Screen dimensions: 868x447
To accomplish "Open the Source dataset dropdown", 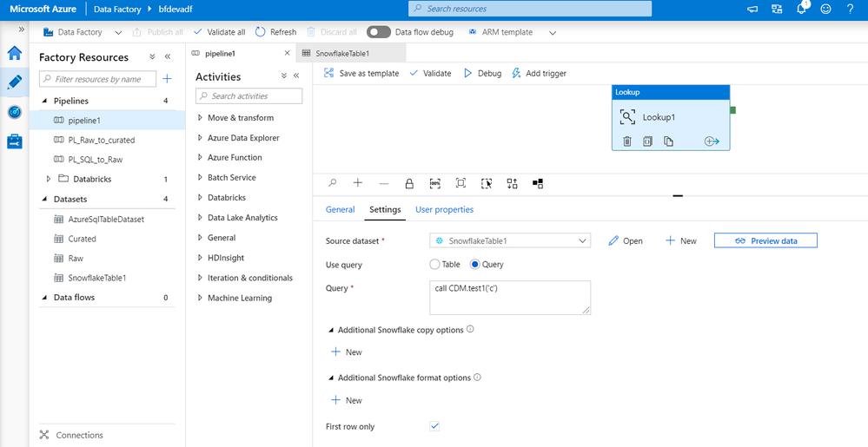I will pyautogui.click(x=510, y=240).
